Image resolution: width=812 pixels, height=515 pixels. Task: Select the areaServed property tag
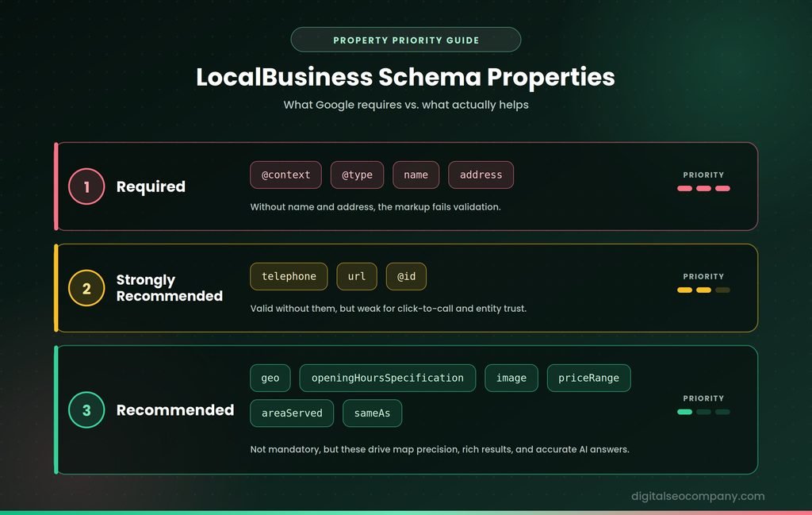click(x=292, y=413)
